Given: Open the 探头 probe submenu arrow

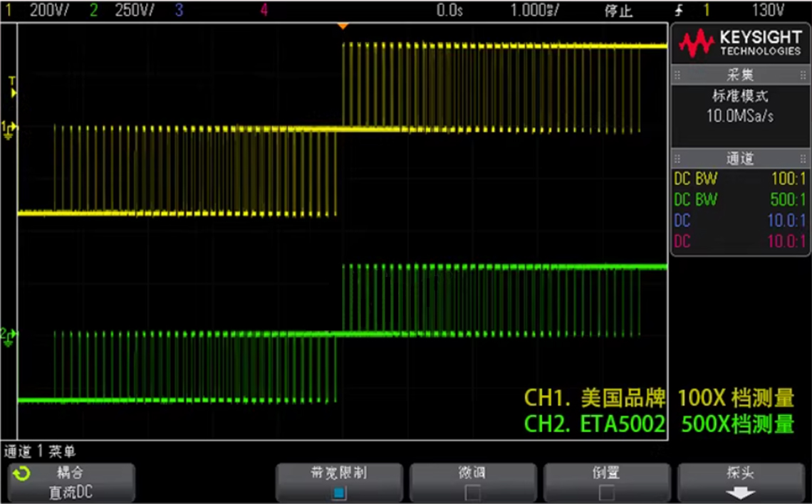Looking at the screenshot, I should pos(740,493).
